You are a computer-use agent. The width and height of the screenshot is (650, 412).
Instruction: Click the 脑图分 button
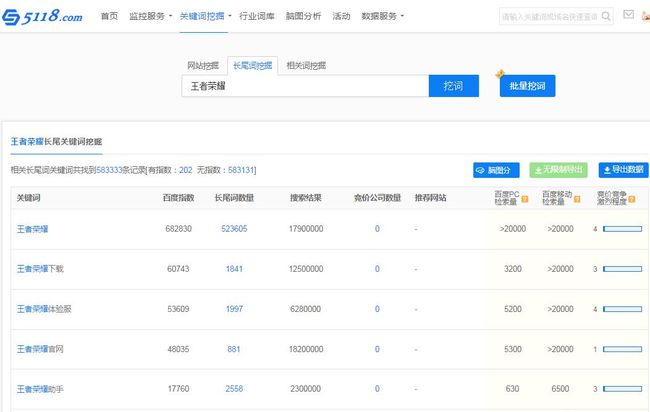click(x=496, y=170)
